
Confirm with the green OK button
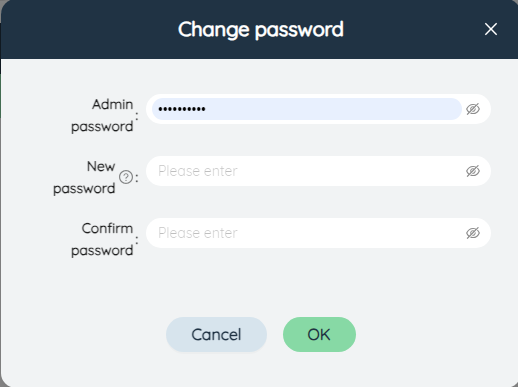(319, 334)
